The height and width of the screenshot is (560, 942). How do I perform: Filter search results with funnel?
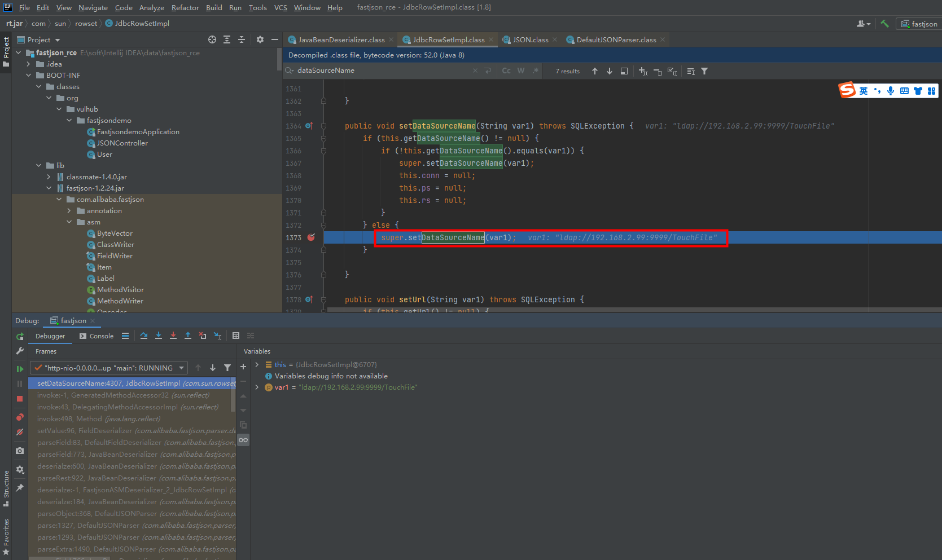[x=704, y=71]
